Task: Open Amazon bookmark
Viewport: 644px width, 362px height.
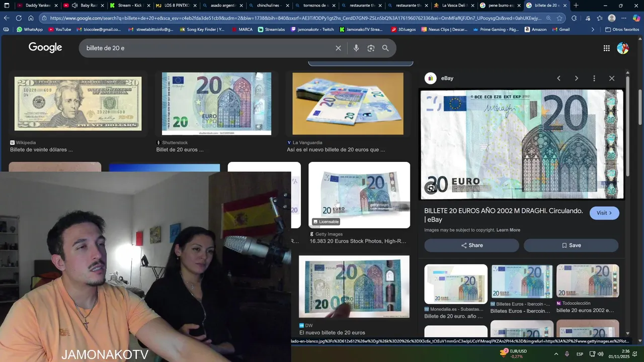Action: [x=535, y=30]
